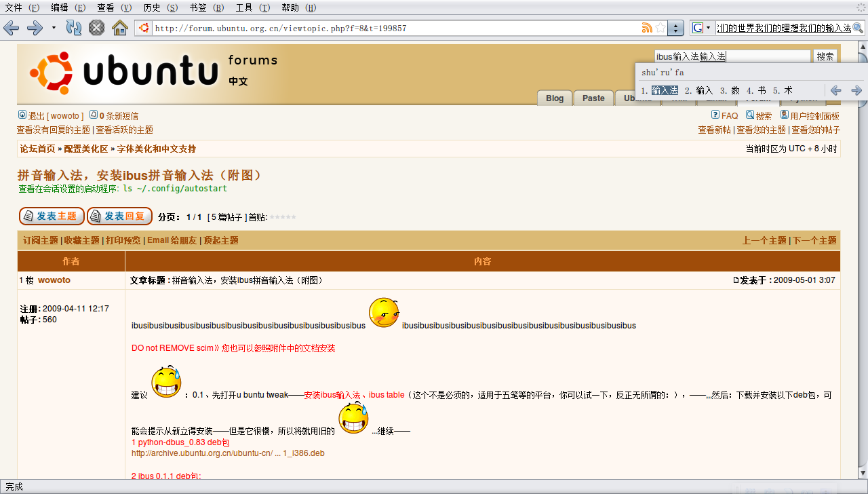Image resolution: width=868 pixels, height=494 pixels.
Task: Go to the home page icon
Action: pos(120,28)
